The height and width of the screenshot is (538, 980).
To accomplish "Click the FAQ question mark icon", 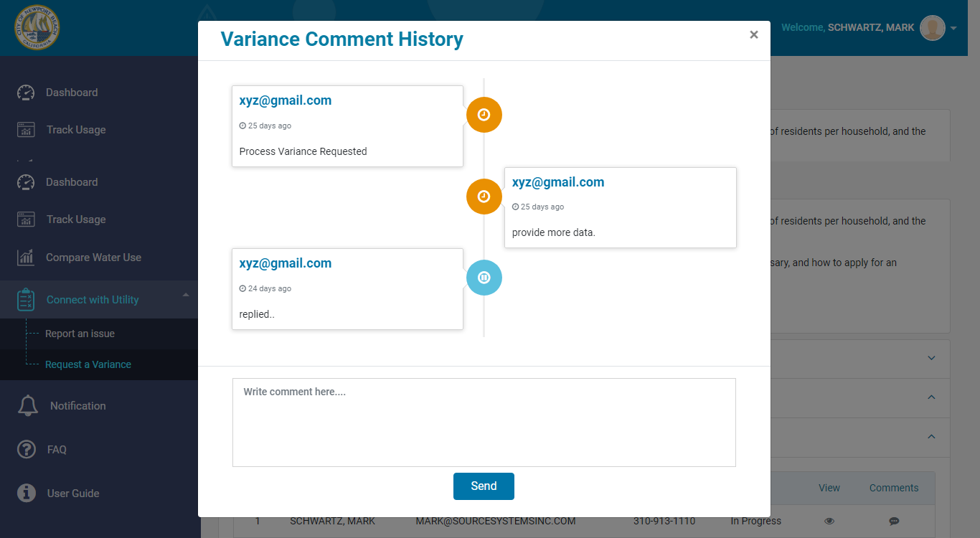I will (x=27, y=450).
